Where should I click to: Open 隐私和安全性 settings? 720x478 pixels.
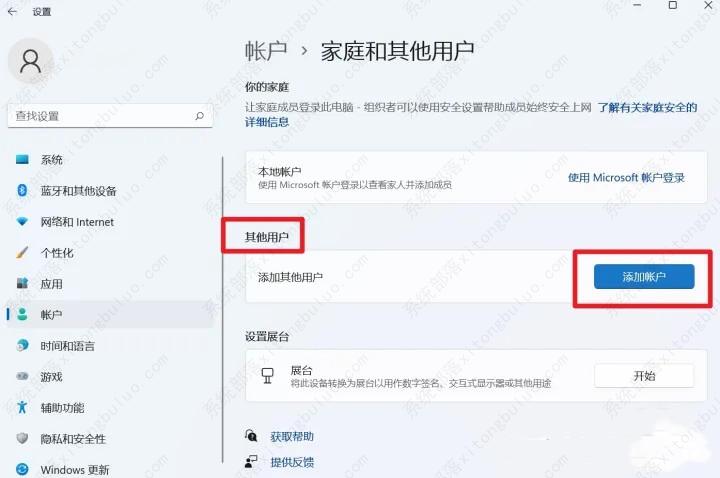(110, 439)
